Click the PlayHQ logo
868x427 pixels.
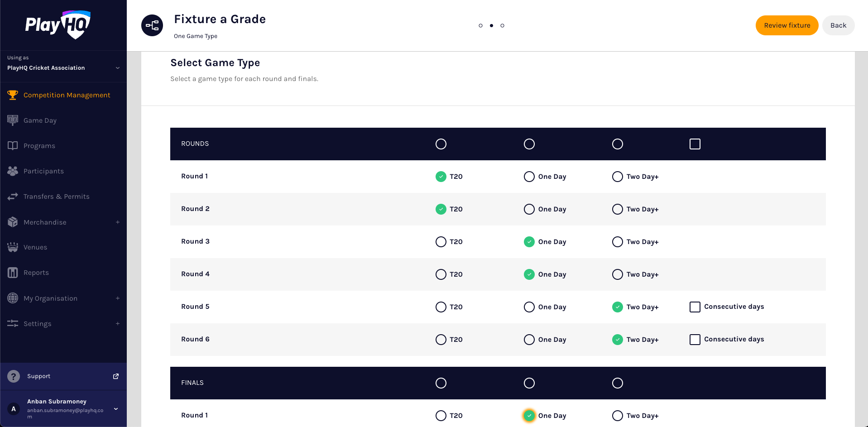pyautogui.click(x=58, y=25)
